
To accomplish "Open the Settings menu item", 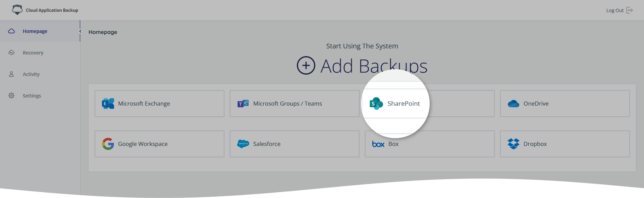I will click(x=40, y=95).
